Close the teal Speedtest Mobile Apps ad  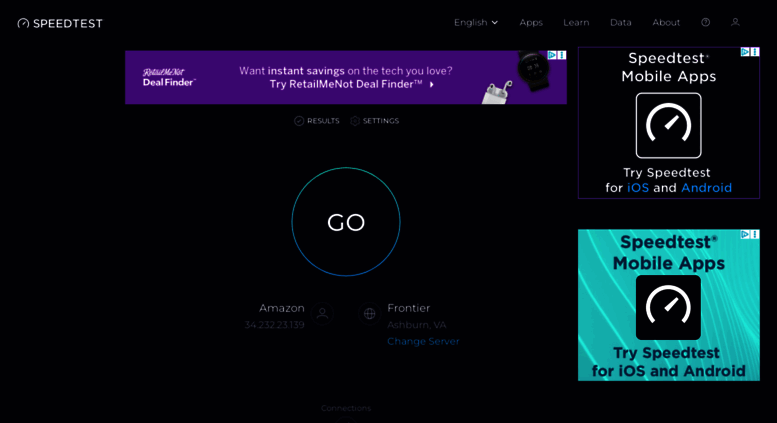pyautogui.click(x=755, y=234)
